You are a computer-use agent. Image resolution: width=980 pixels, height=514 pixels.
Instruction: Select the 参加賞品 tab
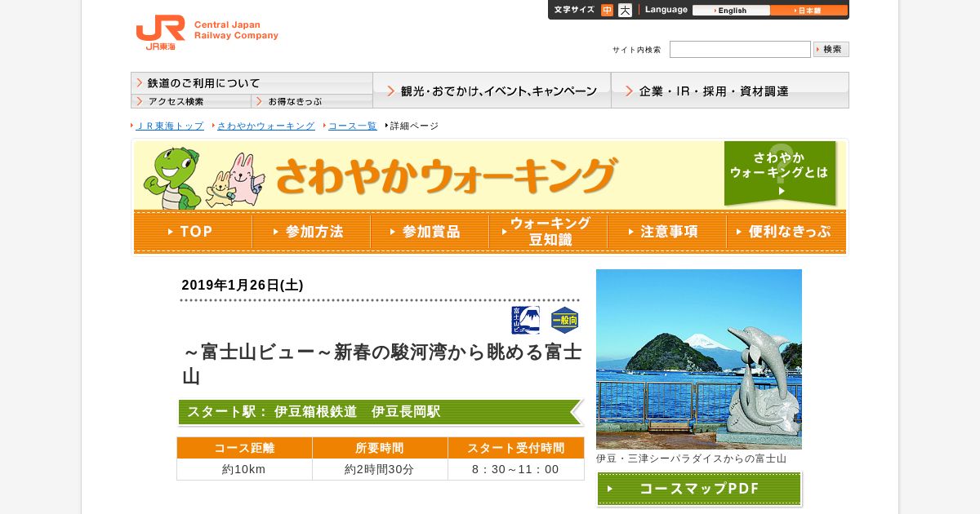[x=430, y=232]
